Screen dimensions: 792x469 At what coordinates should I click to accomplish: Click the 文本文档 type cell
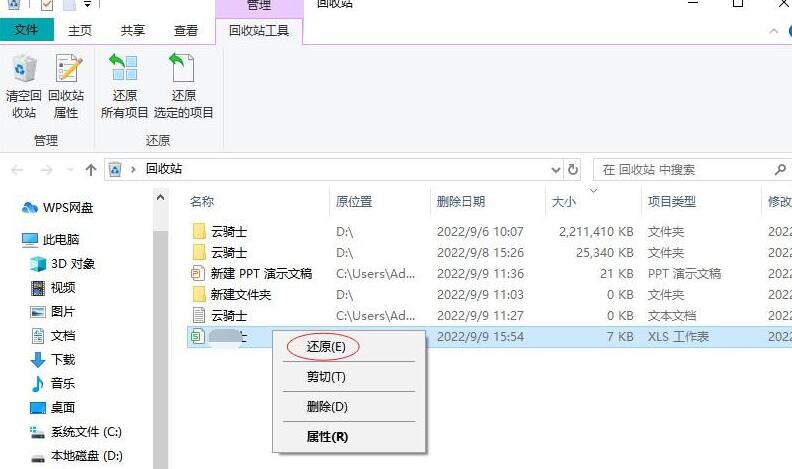672,316
